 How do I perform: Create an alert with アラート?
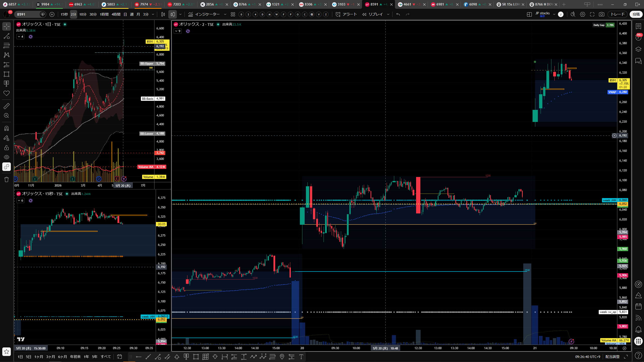click(346, 14)
